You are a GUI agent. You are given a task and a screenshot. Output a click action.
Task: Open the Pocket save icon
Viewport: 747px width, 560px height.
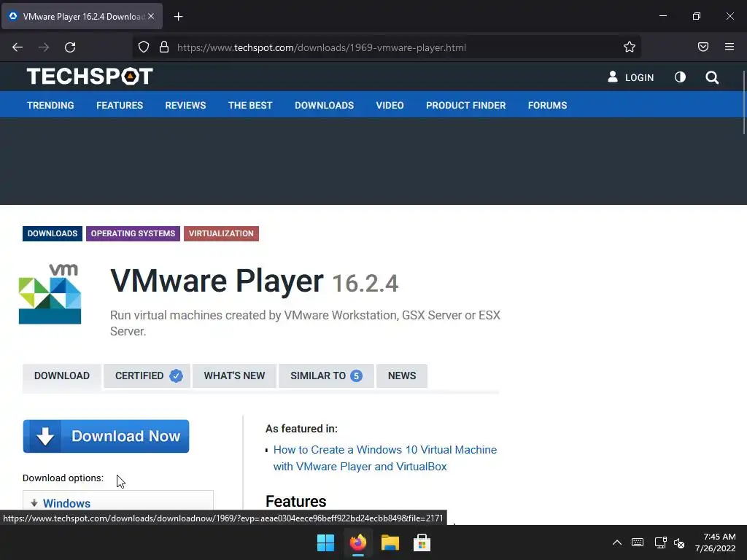(703, 47)
